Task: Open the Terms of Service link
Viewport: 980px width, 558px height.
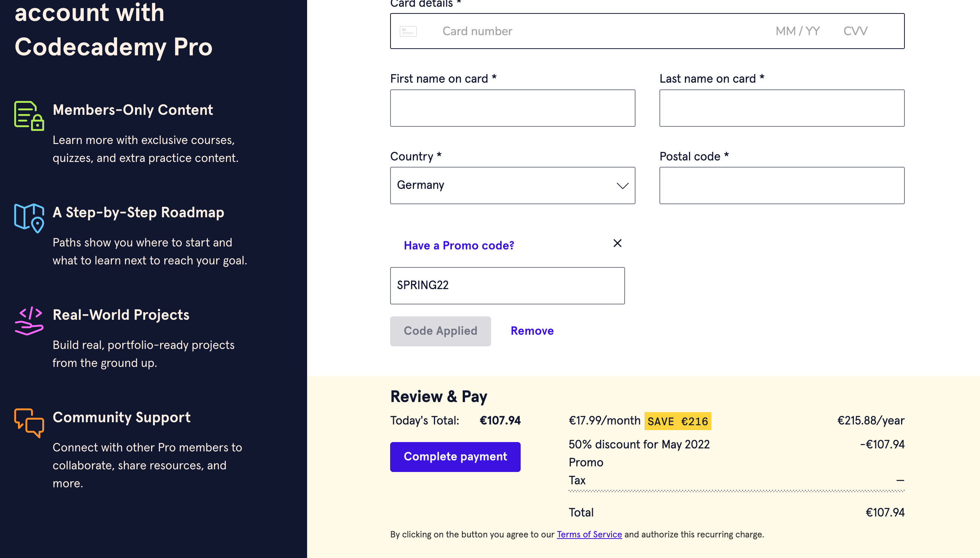Action: coord(589,534)
